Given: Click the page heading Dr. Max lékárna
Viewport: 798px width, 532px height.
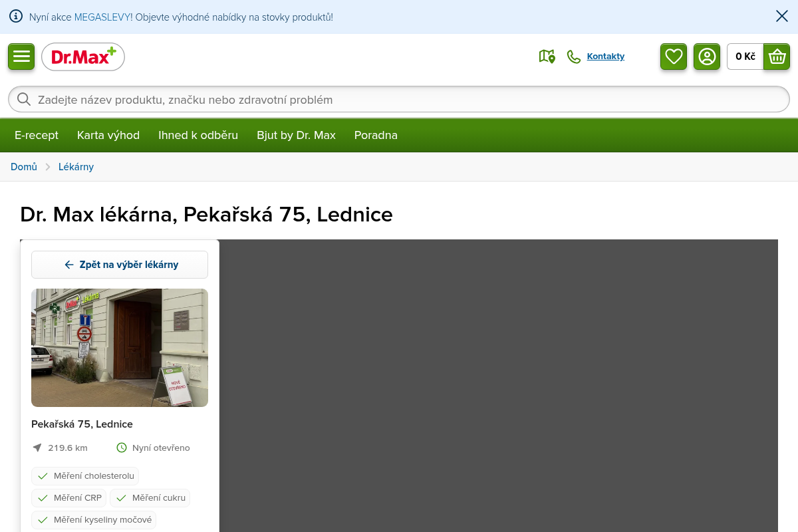Looking at the screenshot, I should [206, 215].
